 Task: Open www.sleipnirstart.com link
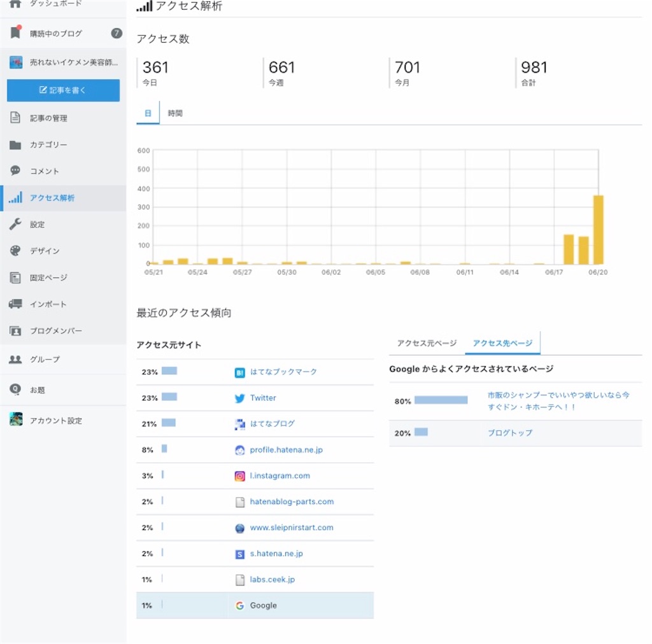click(x=292, y=528)
